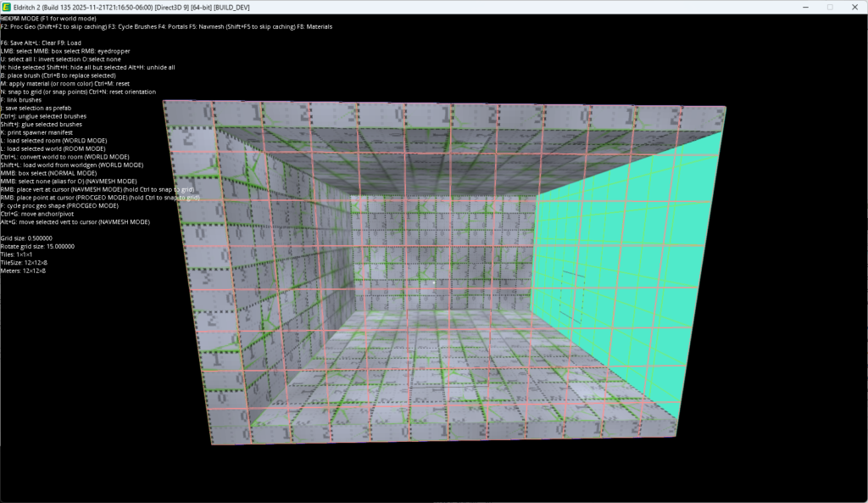
Task: Minimize the Eldritch 2 window
Action: [805, 7]
